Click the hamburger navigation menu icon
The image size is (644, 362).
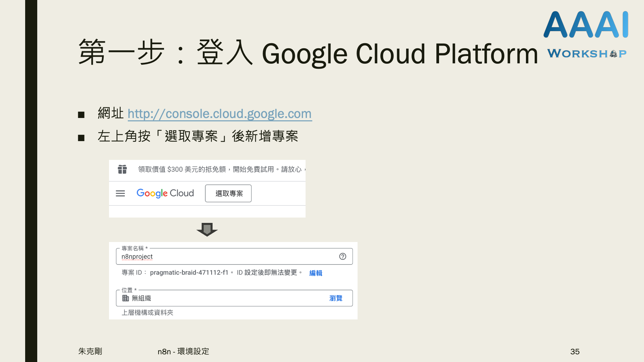click(120, 193)
